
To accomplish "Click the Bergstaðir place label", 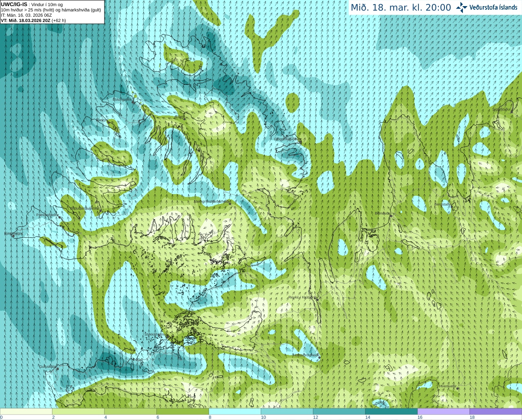I will tap(442, 204).
